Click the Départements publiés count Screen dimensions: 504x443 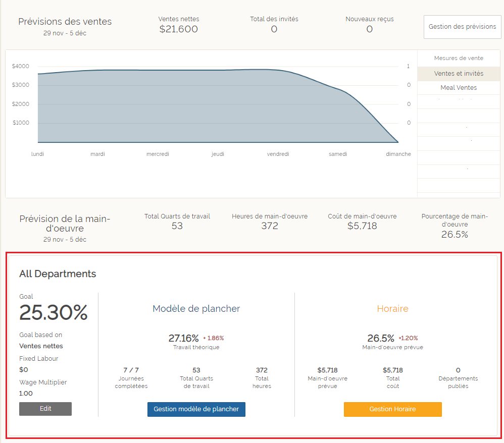(x=458, y=370)
